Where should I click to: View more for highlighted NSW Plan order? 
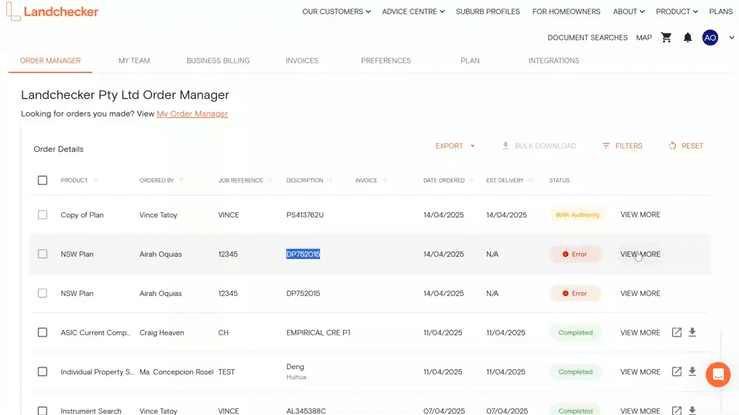[640, 254]
